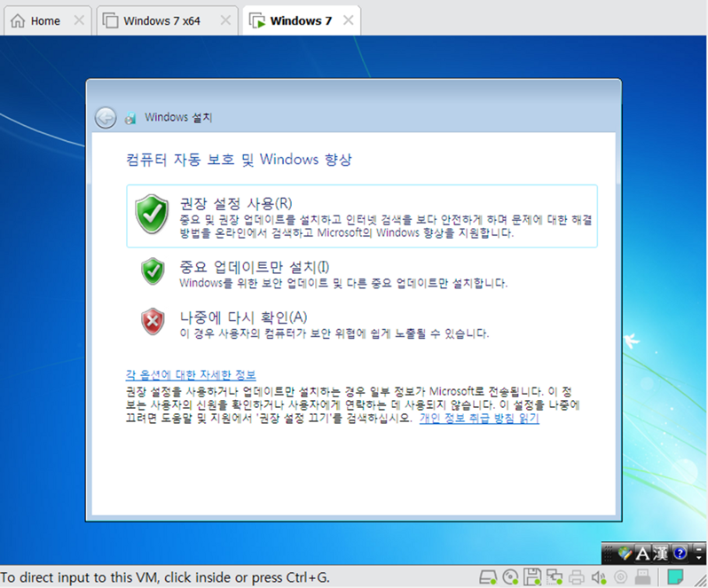Click the Windows 설치 title text
708x588 pixels.
[178, 117]
